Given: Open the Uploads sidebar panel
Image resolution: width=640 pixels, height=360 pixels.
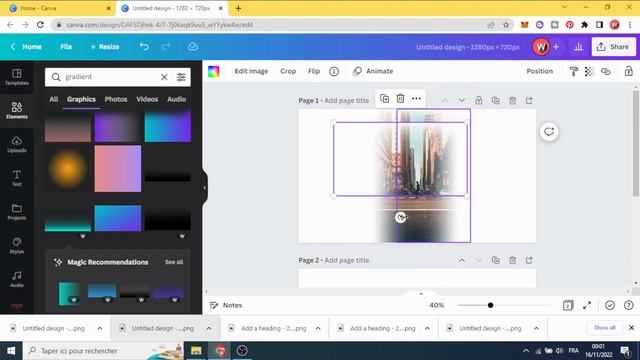Looking at the screenshot, I should [17, 144].
